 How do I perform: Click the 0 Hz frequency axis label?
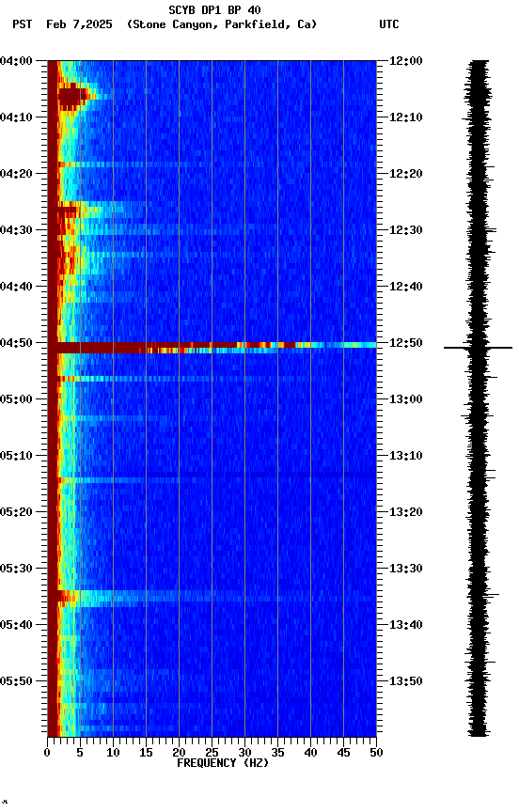click(48, 753)
